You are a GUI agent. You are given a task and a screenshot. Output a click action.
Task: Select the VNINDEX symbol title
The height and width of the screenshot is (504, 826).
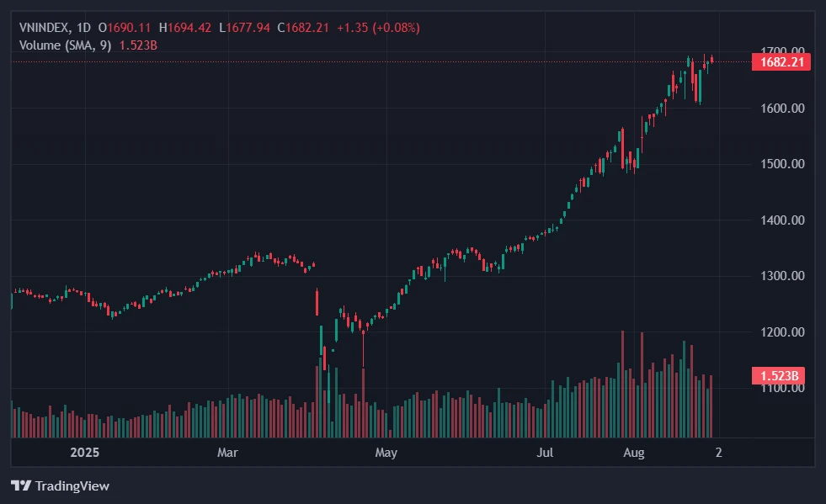click(44, 28)
